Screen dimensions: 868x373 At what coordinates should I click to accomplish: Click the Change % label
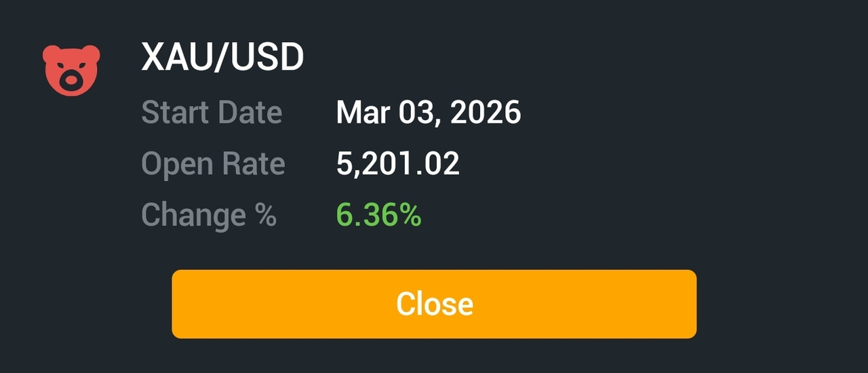(x=209, y=216)
